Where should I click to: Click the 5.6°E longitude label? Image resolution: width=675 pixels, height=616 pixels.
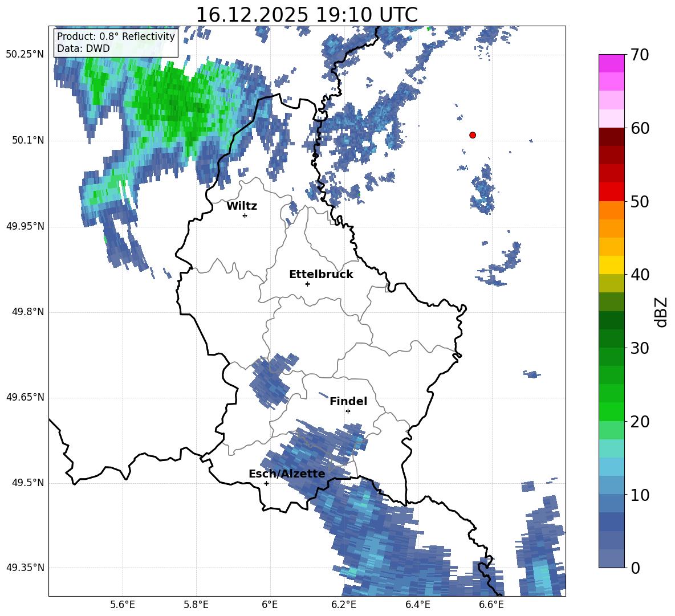point(123,605)
